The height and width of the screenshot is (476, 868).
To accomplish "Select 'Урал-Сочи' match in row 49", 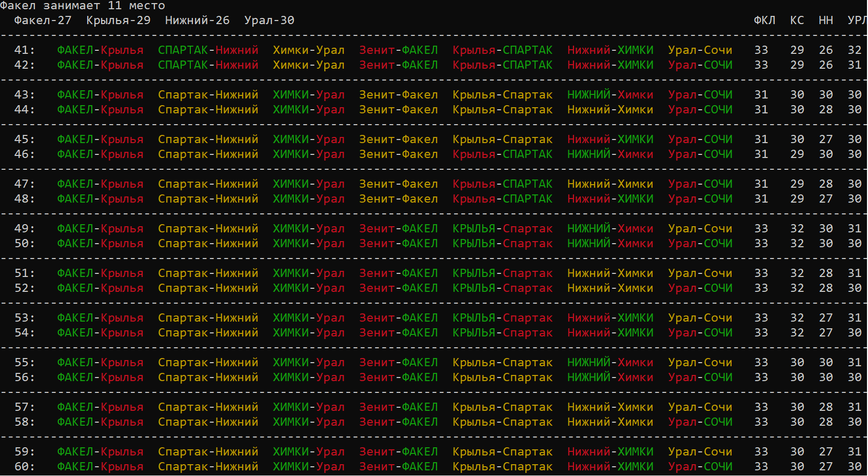I will [700, 229].
